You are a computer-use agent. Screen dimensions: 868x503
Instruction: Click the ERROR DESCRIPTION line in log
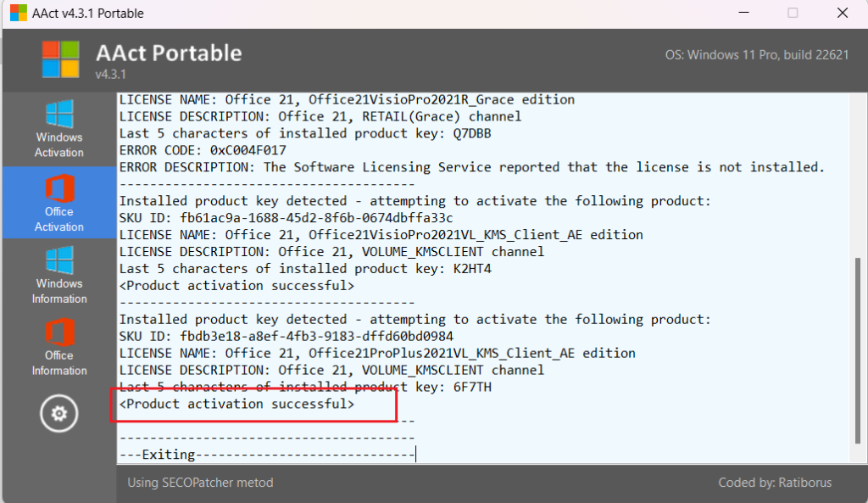click(x=472, y=167)
